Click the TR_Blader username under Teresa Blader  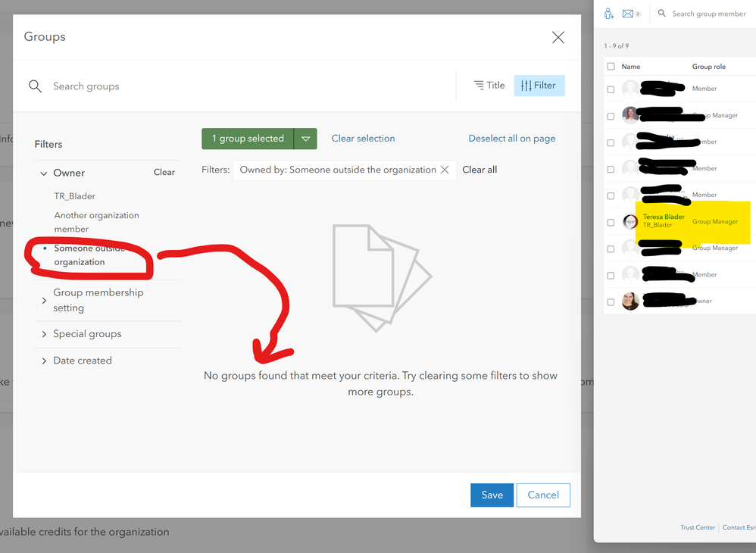(x=658, y=225)
